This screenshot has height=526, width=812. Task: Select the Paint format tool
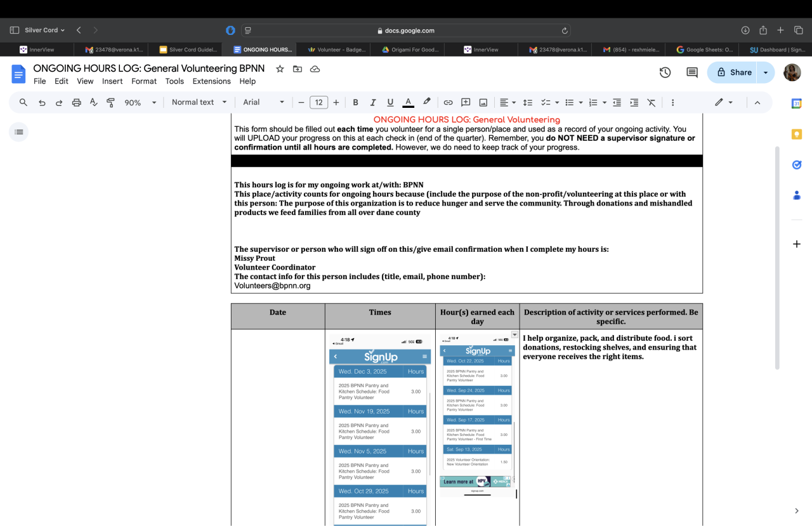(x=111, y=102)
